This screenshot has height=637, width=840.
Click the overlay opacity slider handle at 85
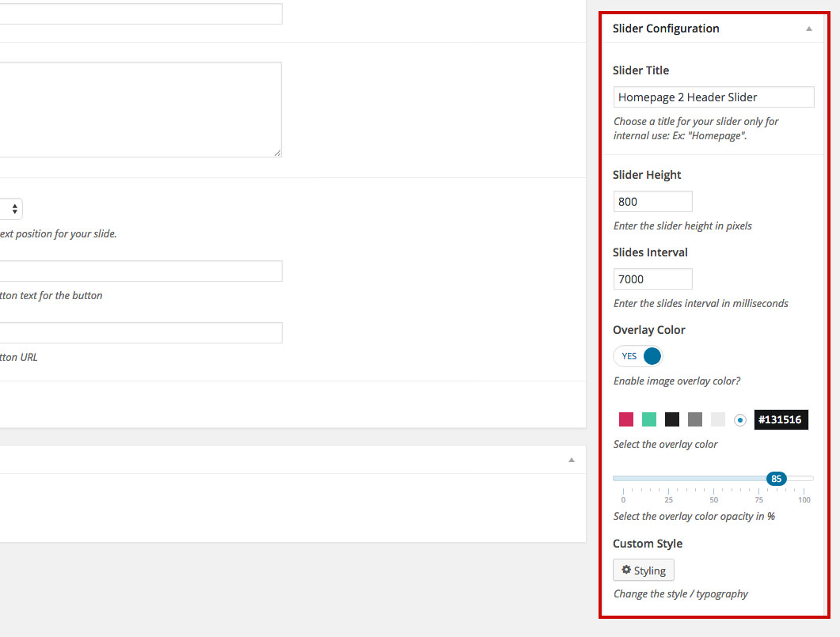pos(776,479)
